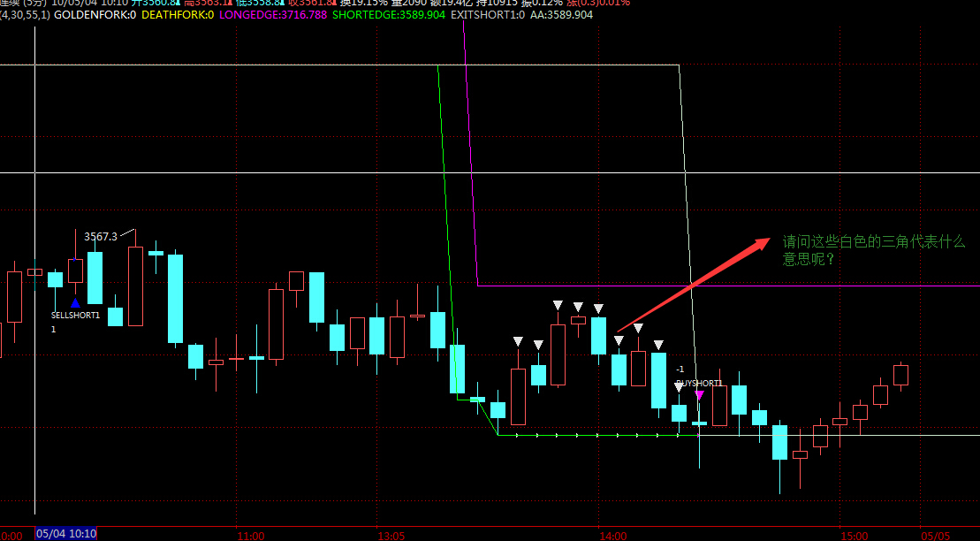Click white triangle above the 14:00 candle
Viewport: 980px width, 541px height.
598,309
